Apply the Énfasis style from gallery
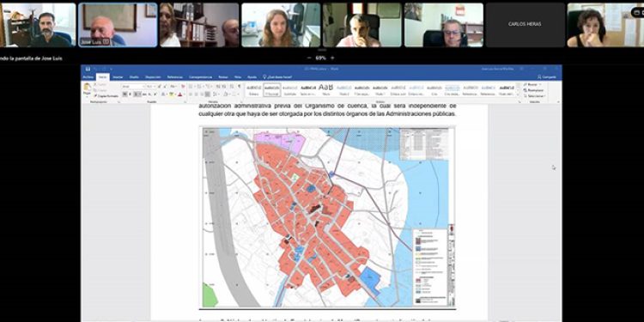 click(x=253, y=90)
